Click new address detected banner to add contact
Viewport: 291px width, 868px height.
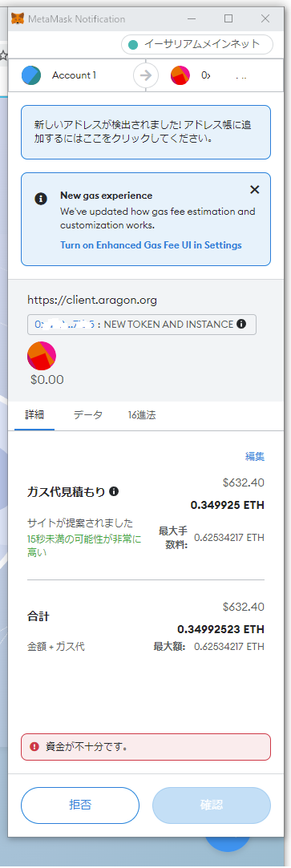click(146, 131)
